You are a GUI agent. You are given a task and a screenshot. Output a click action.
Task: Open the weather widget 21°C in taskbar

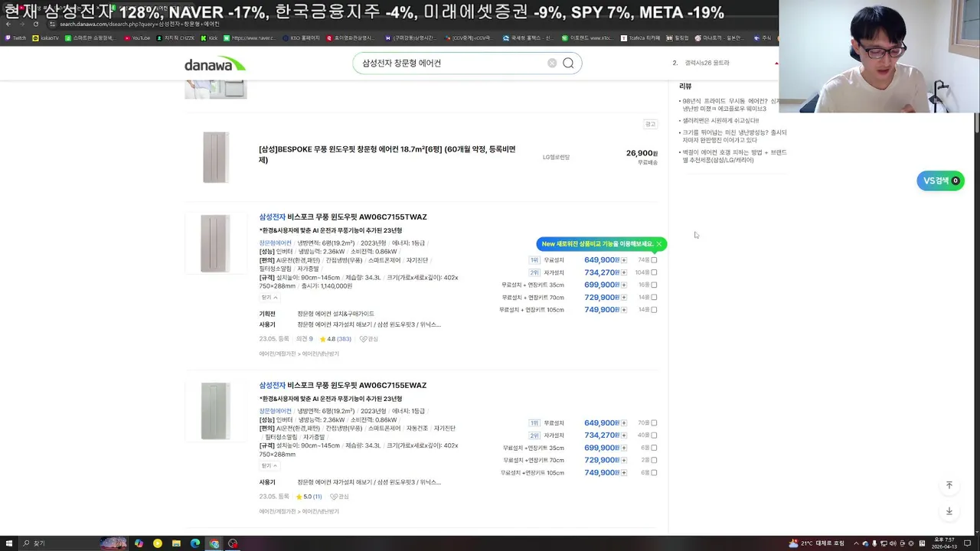818,543
